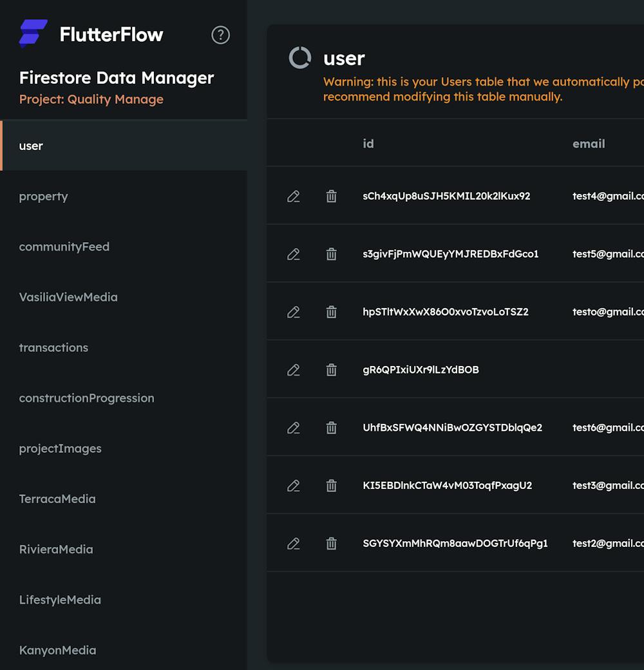Edit row gR6QPIxiUXr9lLzYdBOB

coord(294,370)
